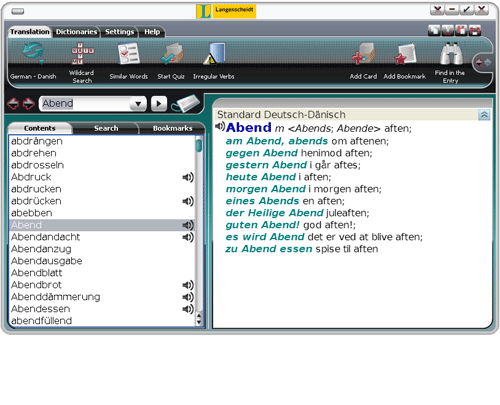Switch to Bookmarks tab
This screenshot has width=500, height=405.
[x=172, y=128]
